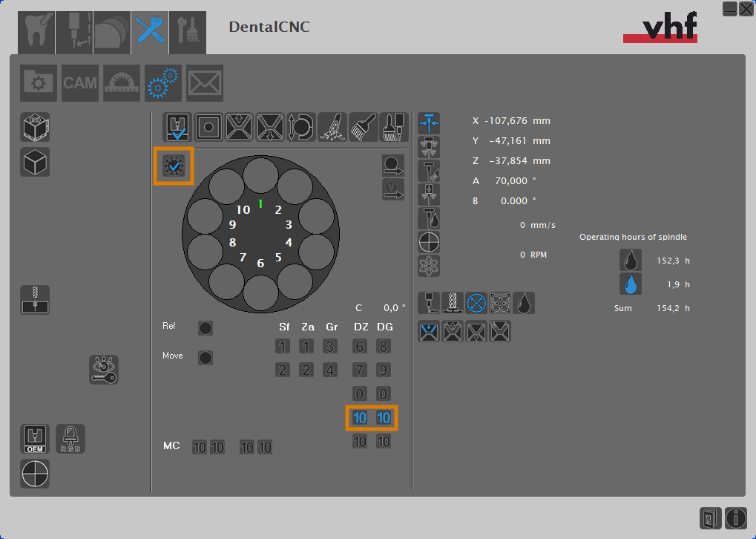
Task: Click button 1 in the Sf column
Action: click(283, 347)
